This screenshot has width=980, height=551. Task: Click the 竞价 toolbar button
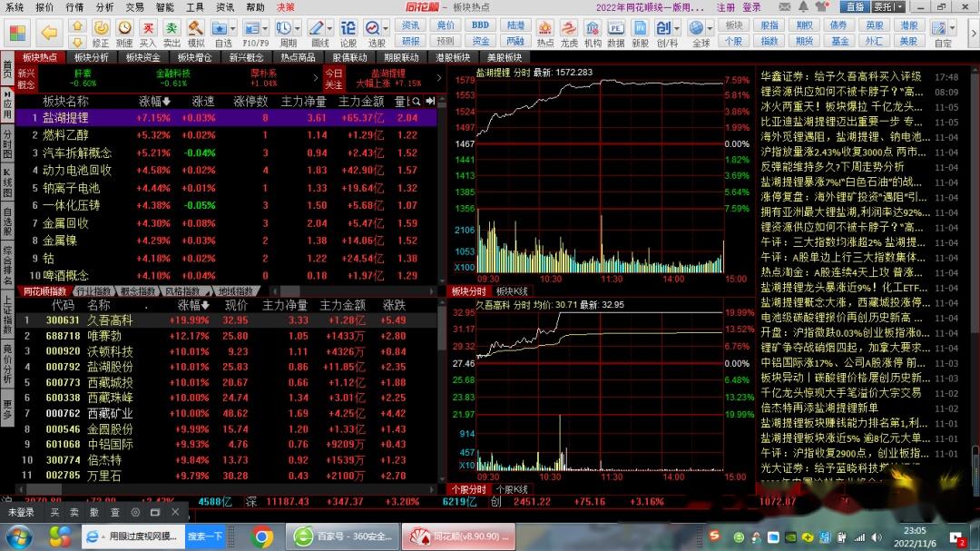[x=446, y=25]
